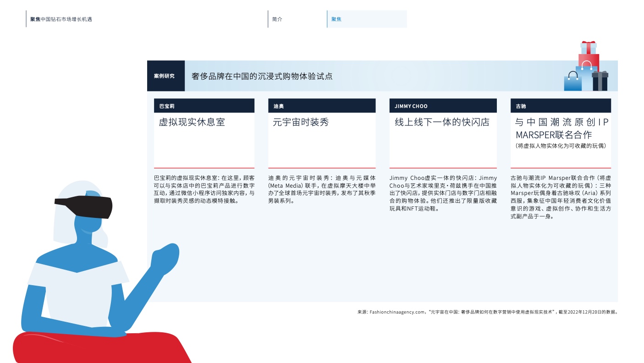Click the JIMMY CHOO card header
Screen dimensions: 644x363
click(x=442, y=106)
